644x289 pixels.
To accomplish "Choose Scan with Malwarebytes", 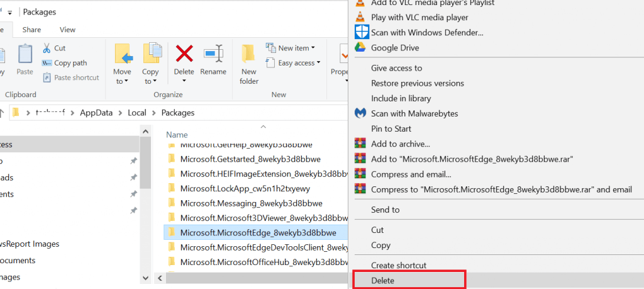I will pyautogui.click(x=414, y=113).
